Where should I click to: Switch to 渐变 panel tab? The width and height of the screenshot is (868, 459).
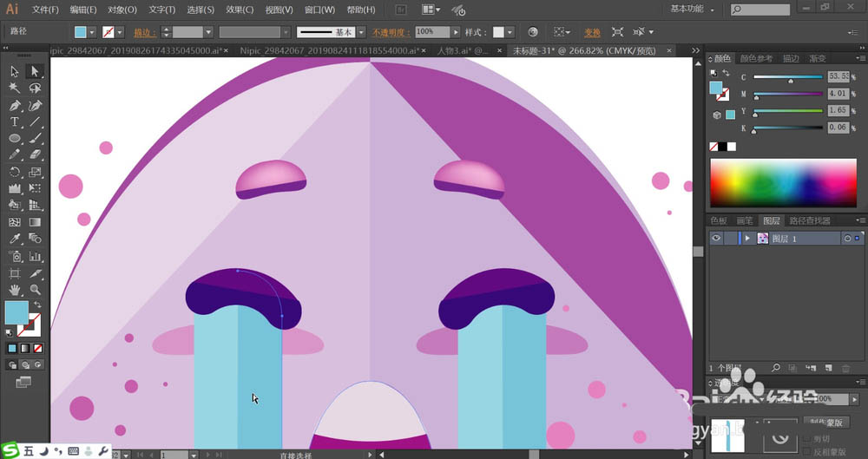(818, 58)
